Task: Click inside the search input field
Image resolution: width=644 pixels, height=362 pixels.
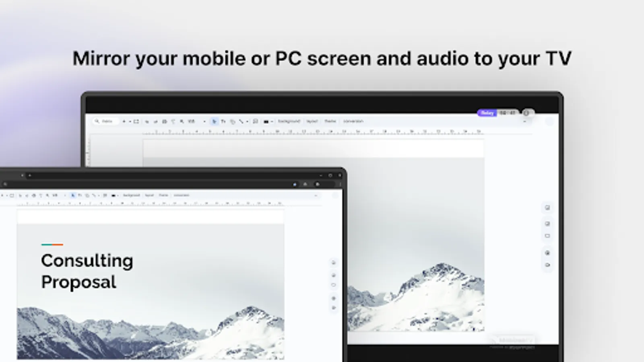Action: pyautogui.click(x=105, y=121)
